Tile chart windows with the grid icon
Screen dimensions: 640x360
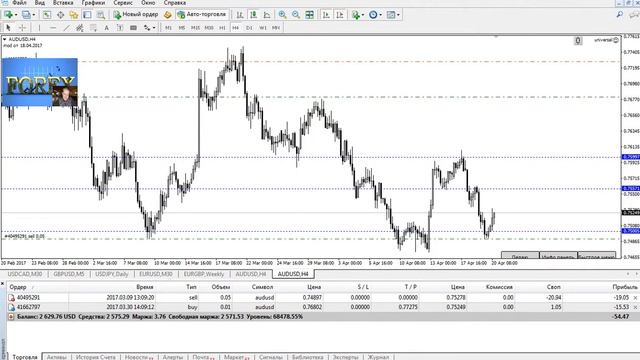[309, 15]
